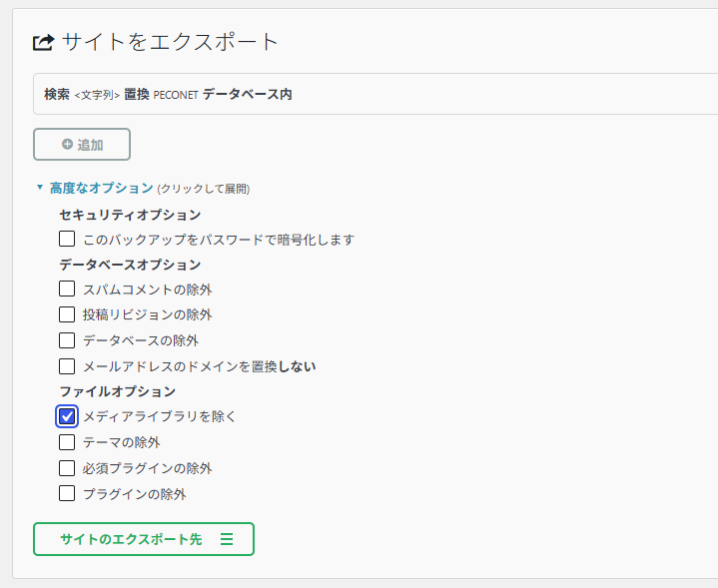
Task: Click the ファイルオプション heading
Action: click(x=117, y=391)
